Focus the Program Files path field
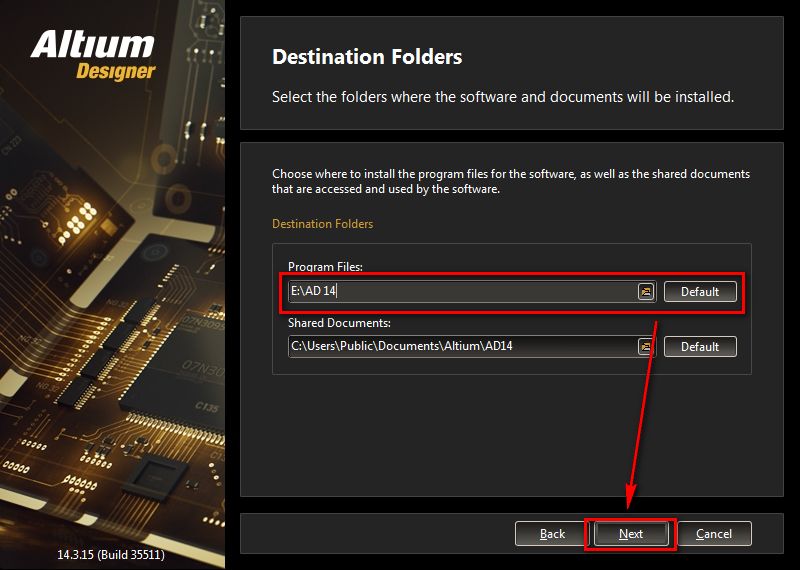 click(x=462, y=291)
